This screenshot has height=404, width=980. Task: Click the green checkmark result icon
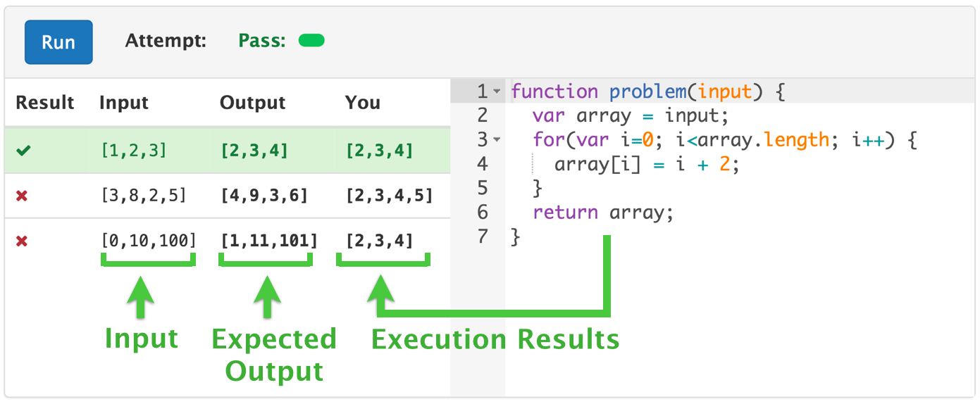pyautogui.click(x=23, y=151)
